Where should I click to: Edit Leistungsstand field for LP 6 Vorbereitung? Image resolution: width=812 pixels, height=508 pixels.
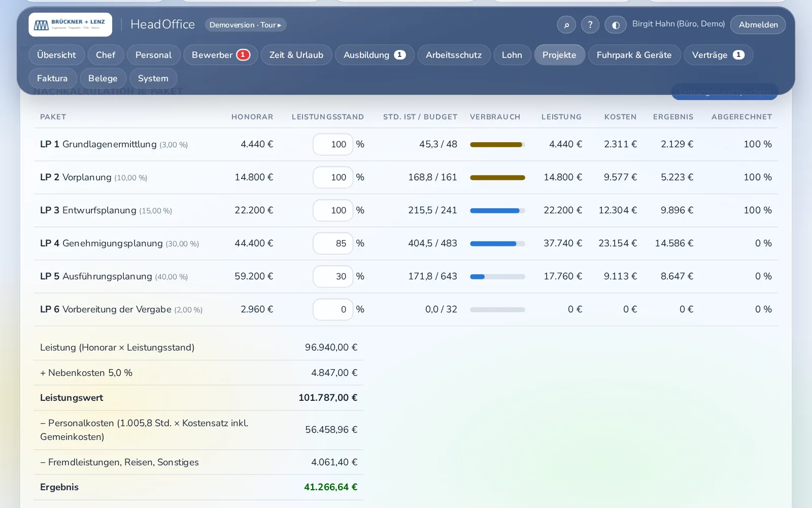(333, 309)
